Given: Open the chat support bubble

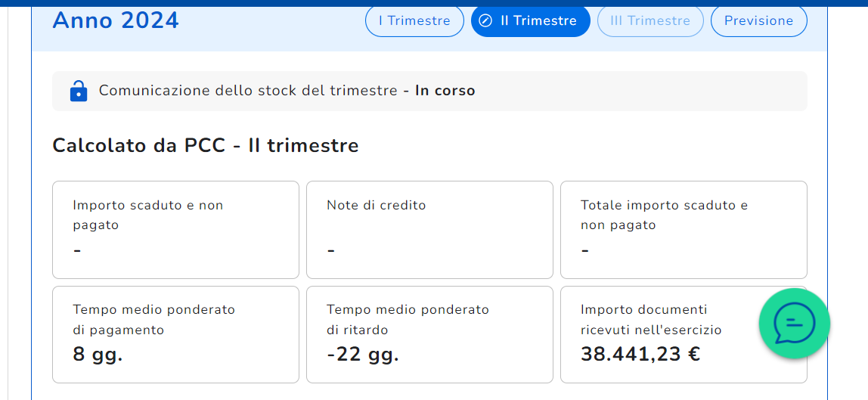Looking at the screenshot, I should pos(794,324).
